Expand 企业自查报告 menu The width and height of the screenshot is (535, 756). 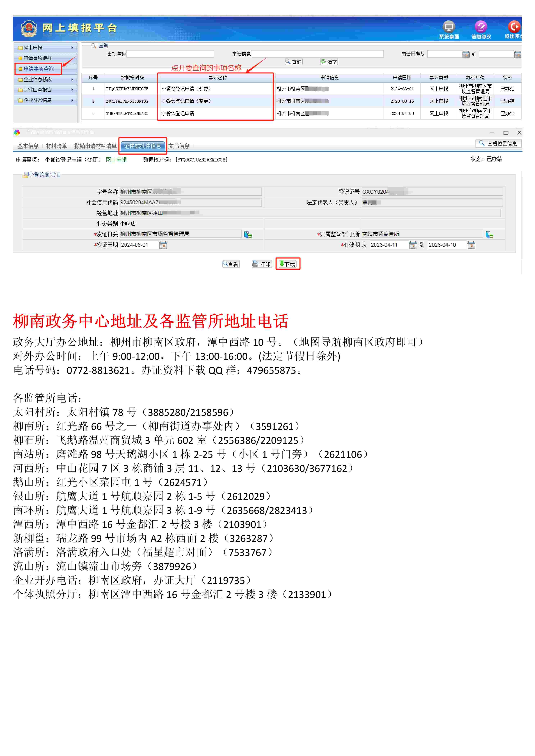[45, 90]
